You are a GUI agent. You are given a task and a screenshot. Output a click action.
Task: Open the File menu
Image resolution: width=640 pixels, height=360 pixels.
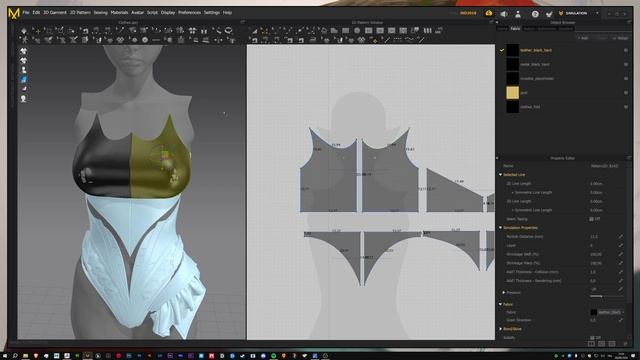point(26,13)
